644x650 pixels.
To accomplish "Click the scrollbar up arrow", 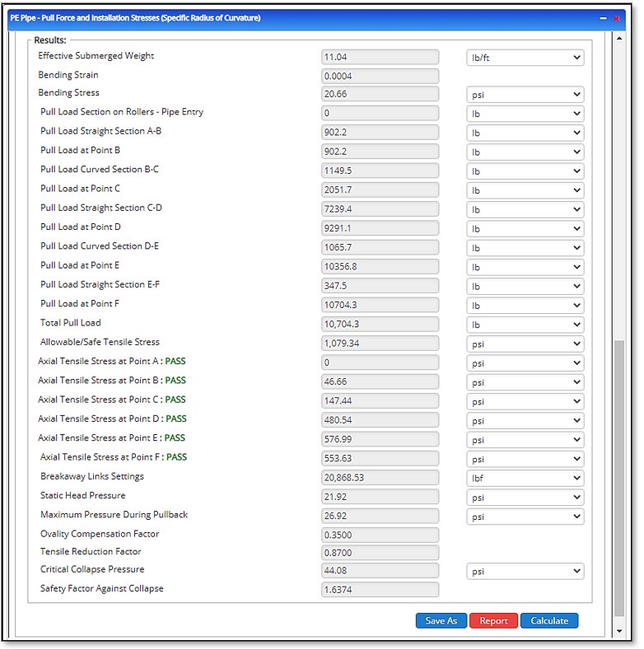I will click(619, 39).
